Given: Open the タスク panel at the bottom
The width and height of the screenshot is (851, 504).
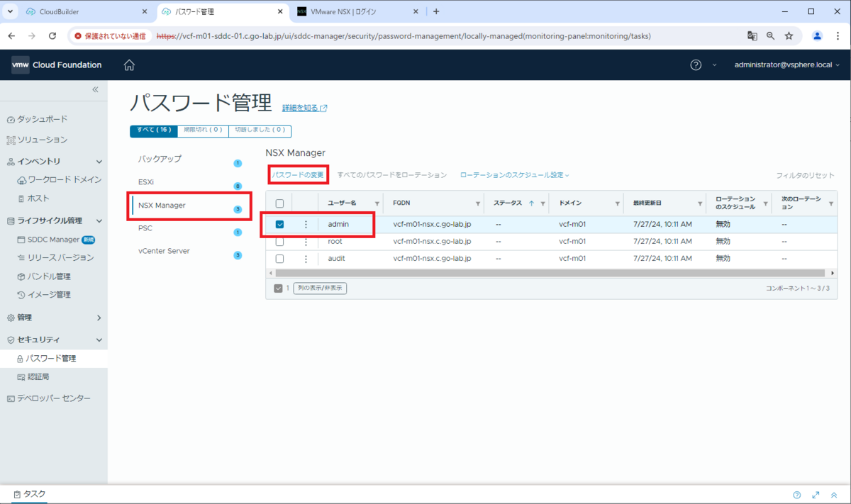Looking at the screenshot, I should [x=29, y=494].
